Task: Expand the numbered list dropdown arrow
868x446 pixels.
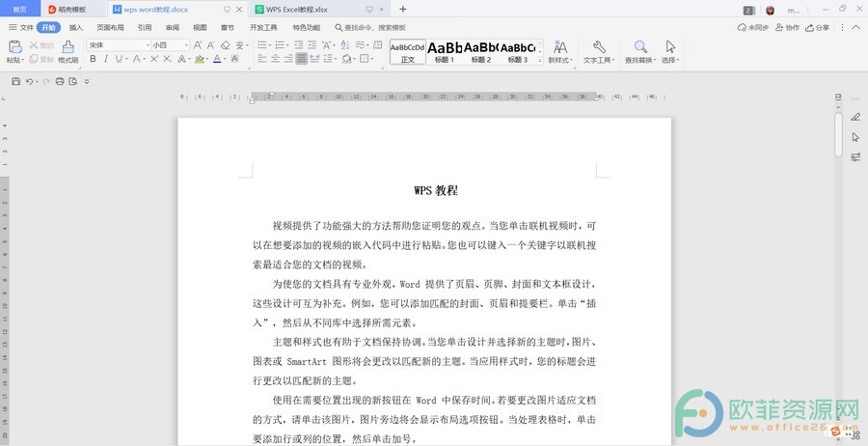Action: pos(287,45)
